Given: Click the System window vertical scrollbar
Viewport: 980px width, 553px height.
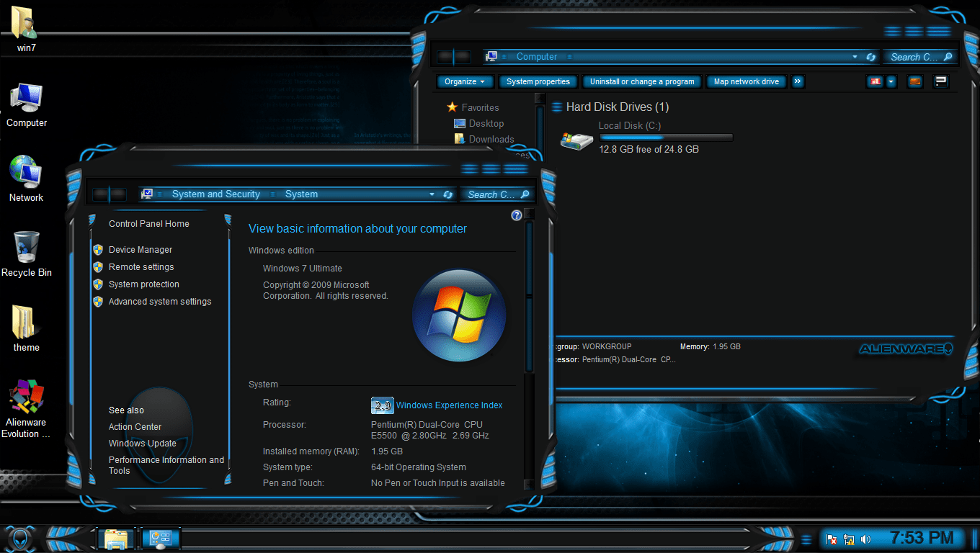Looking at the screenshot, I should (x=529, y=348).
